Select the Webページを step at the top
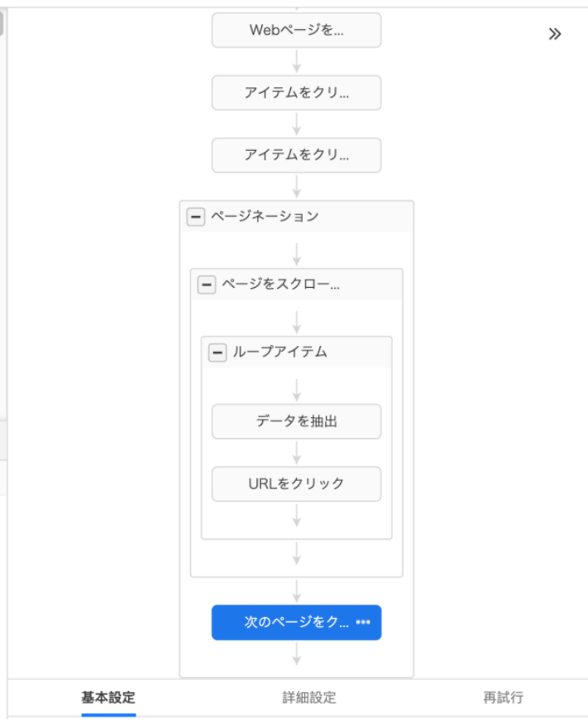This screenshot has height=720, width=588. [295, 30]
